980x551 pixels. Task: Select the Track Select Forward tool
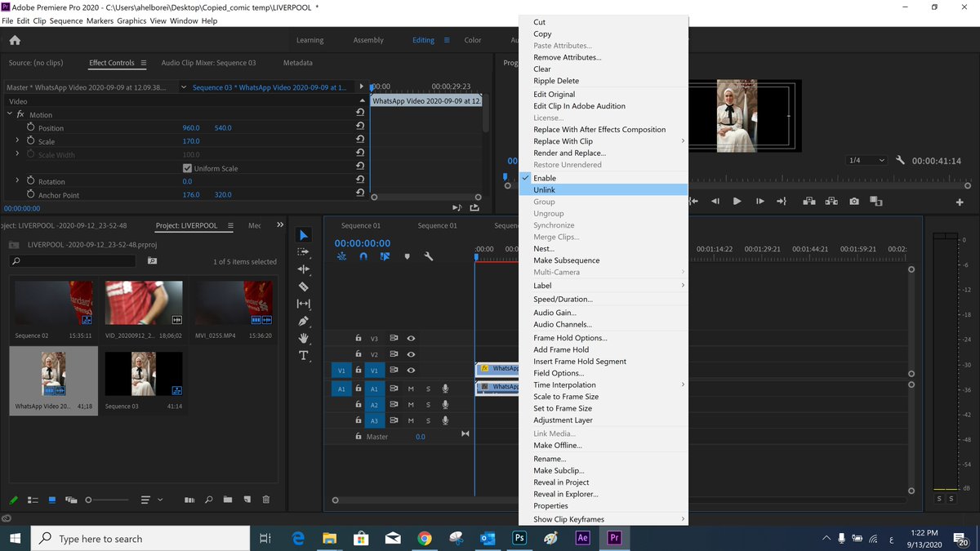[303, 252]
